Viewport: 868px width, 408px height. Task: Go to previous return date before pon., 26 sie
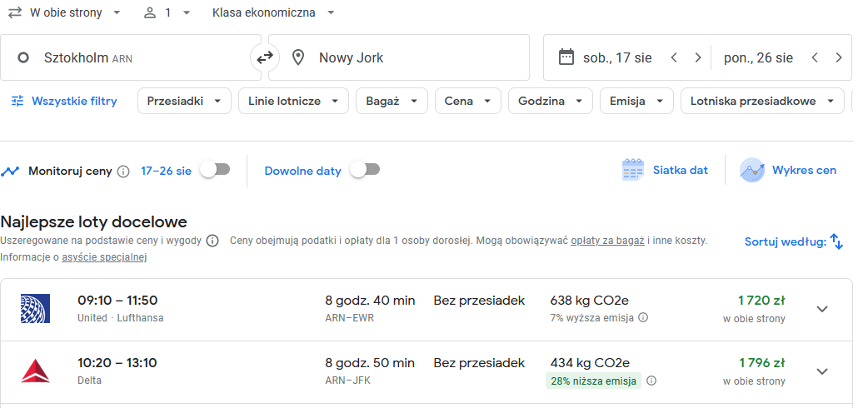click(x=815, y=57)
